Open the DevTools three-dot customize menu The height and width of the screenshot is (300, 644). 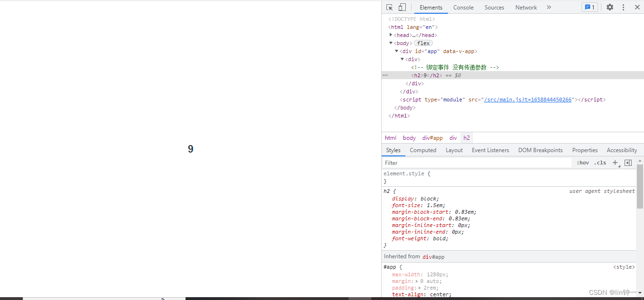click(x=624, y=8)
